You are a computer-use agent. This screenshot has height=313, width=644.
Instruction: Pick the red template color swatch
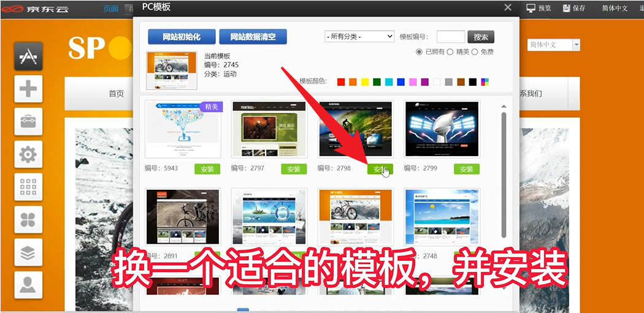coord(341,82)
